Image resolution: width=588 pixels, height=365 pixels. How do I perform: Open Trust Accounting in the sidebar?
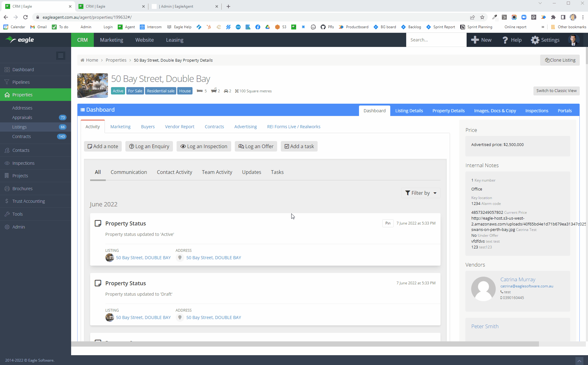click(x=29, y=201)
